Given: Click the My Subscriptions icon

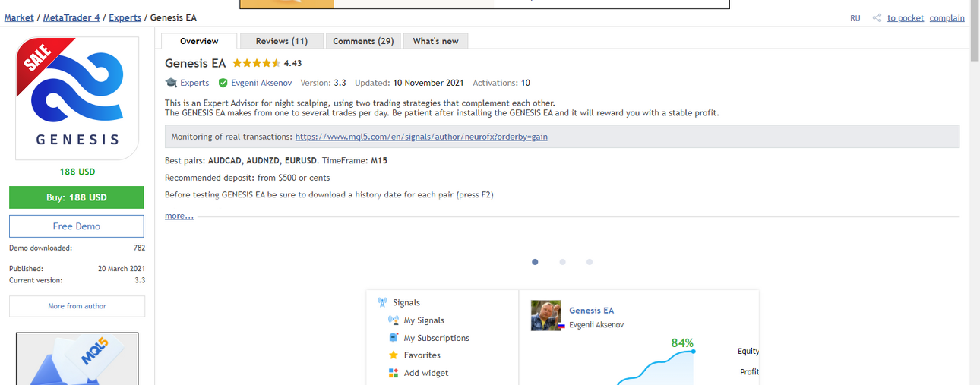Looking at the screenshot, I should (x=394, y=338).
